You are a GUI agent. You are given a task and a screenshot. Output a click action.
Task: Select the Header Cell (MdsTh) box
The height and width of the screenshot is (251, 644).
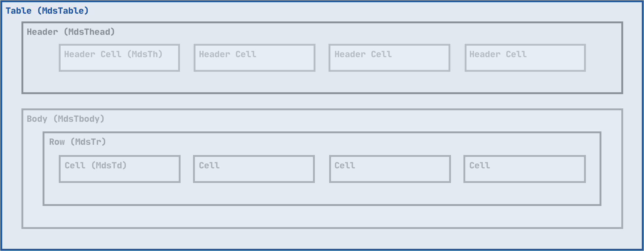click(x=119, y=58)
